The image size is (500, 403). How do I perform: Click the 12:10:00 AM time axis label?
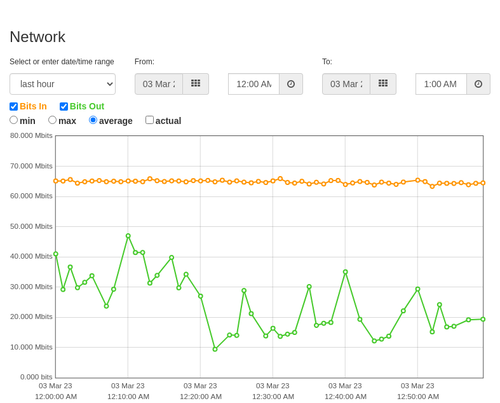pyautogui.click(x=128, y=397)
